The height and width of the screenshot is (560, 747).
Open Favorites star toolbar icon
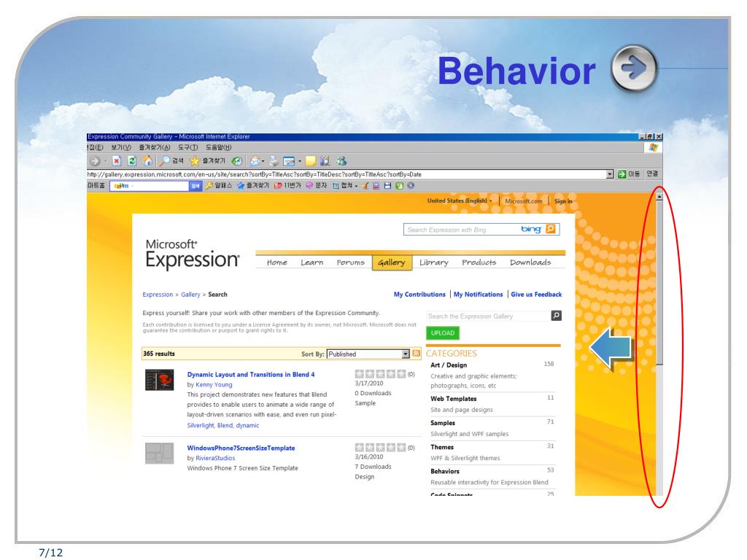(194, 161)
